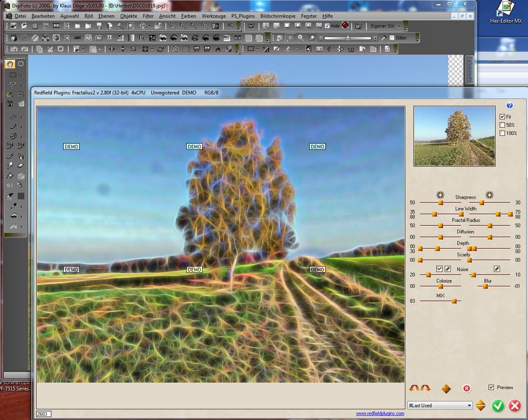Screen dimensions: 528x420
Task: Select the hand tool in left toolbox
Action: (11, 64)
